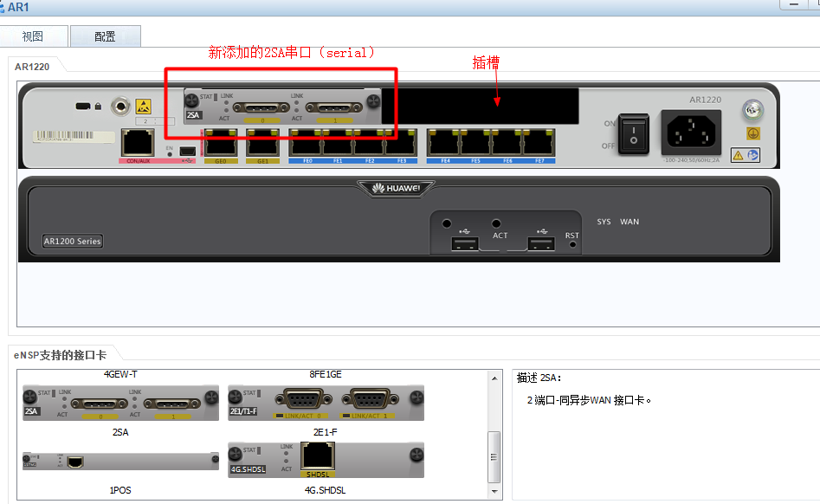
Task: Click the GE0 Ethernet port
Action: pos(221,143)
